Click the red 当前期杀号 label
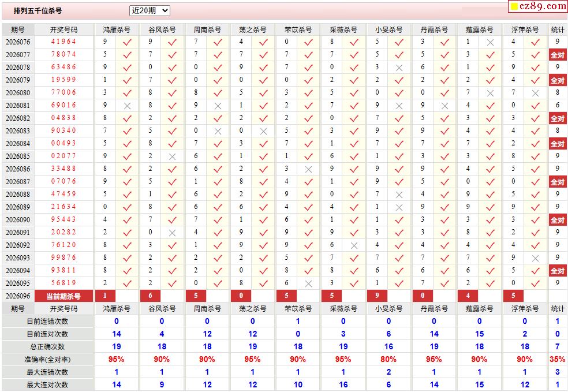This screenshot has width=568, height=392. [63, 296]
